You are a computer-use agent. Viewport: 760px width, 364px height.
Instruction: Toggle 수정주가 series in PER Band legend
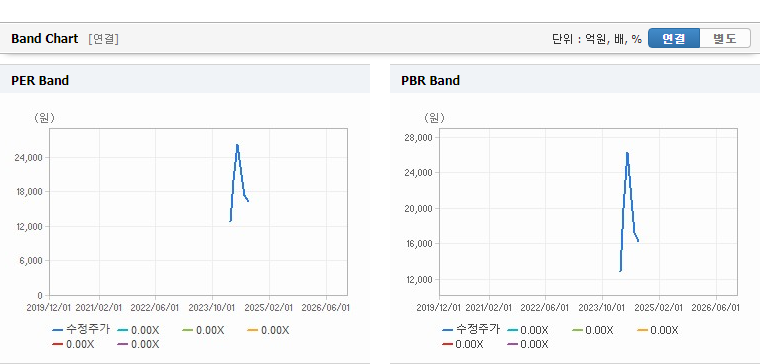(x=81, y=330)
